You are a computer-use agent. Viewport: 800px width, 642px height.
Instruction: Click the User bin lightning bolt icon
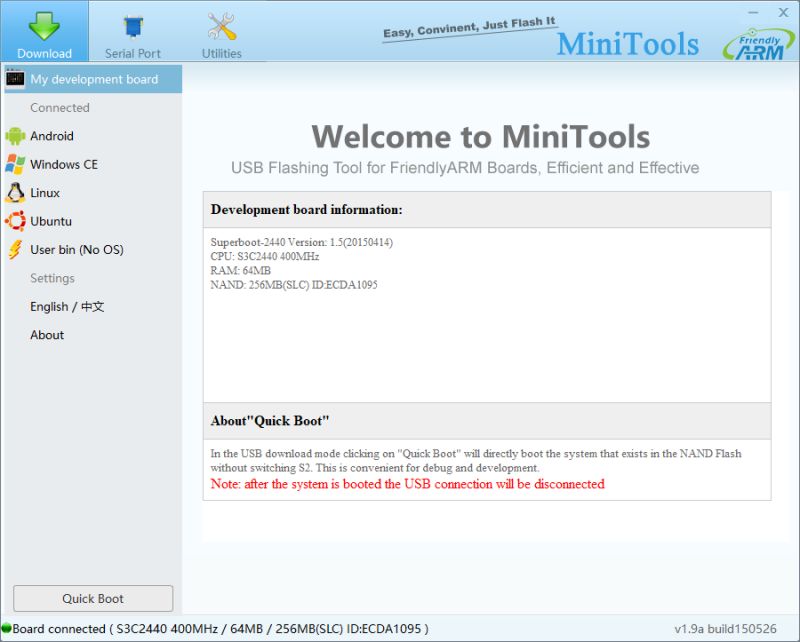tap(15, 250)
